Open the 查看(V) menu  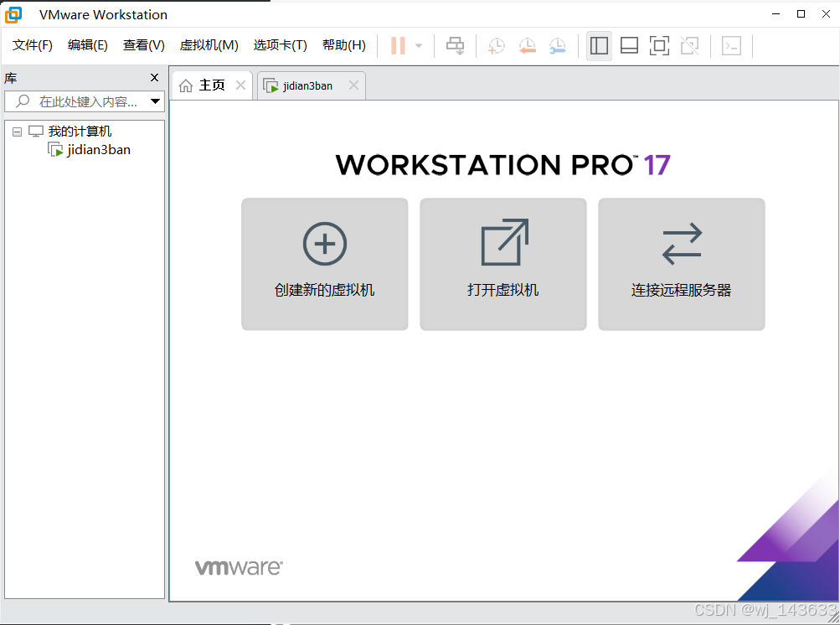coord(143,45)
